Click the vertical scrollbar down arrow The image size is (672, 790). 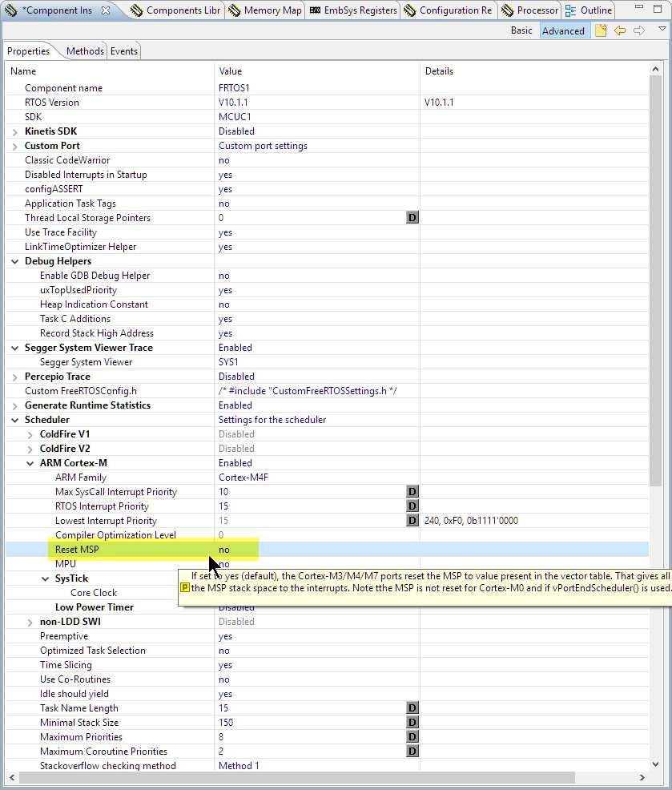tap(655, 764)
